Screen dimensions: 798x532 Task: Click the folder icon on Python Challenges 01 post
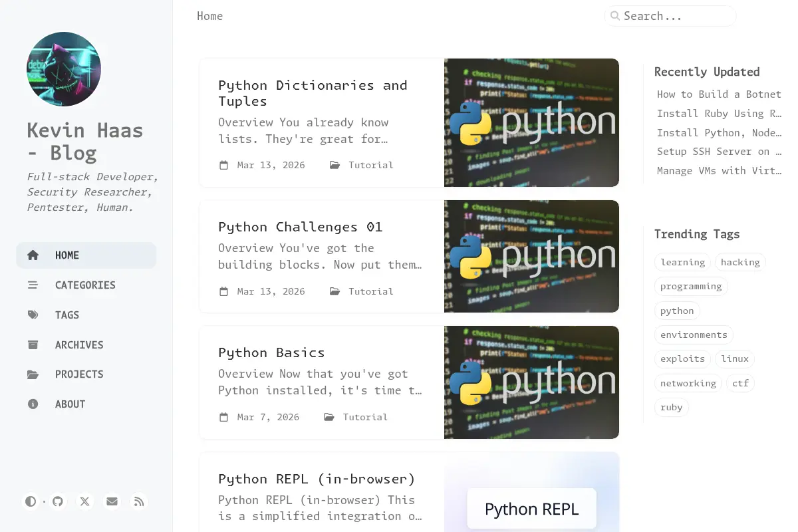click(x=335, y=291)
